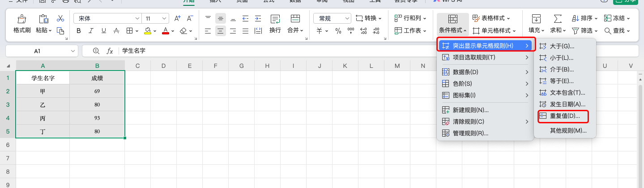Click the Format Painter (格式刷) icon

21,19
